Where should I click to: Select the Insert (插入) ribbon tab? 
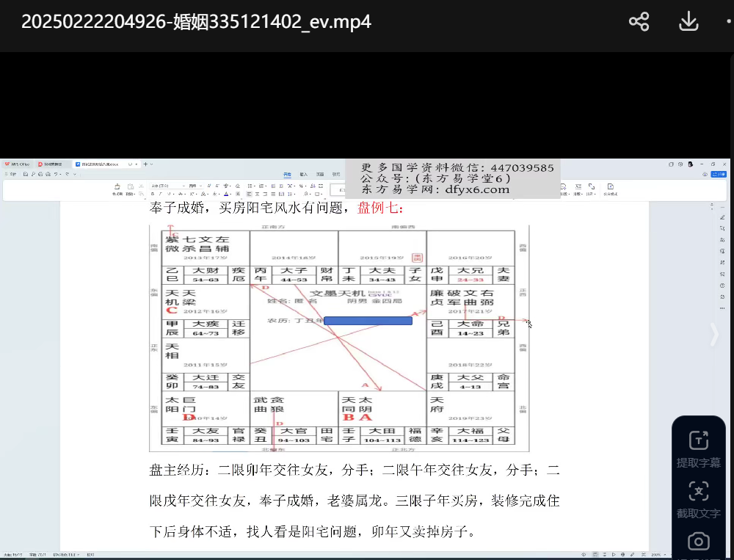point(303,175)
